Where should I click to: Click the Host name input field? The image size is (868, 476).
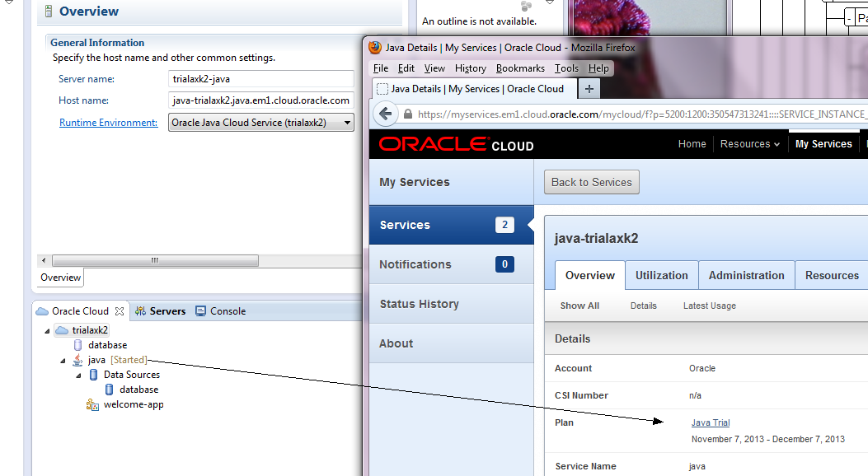click(260, 100)
